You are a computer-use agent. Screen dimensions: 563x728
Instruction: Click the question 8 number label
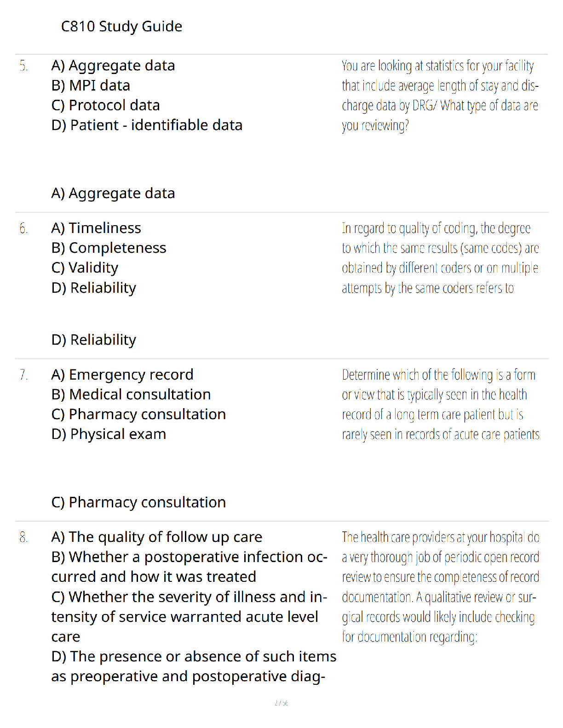coord(23,537)
